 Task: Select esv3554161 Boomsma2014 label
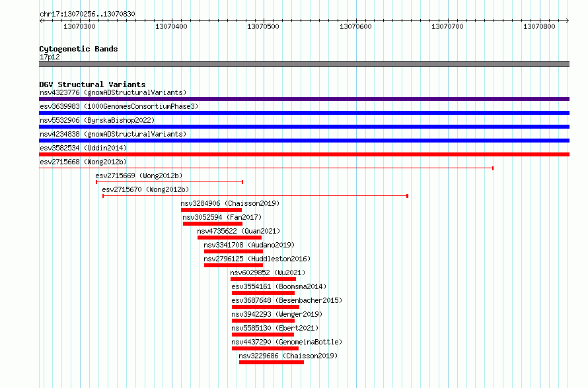279,286
